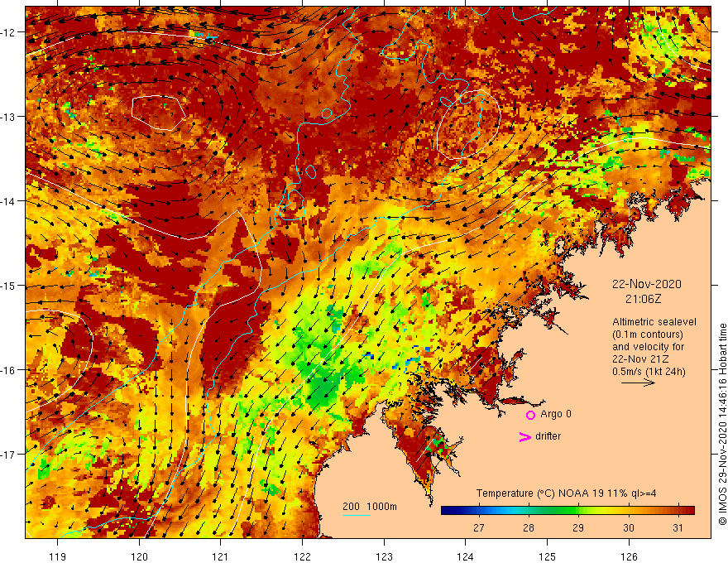The width and height of the screenshot is (728, 563).
Task: Click longitude axis label 119
Action: (x=58, y=556)
